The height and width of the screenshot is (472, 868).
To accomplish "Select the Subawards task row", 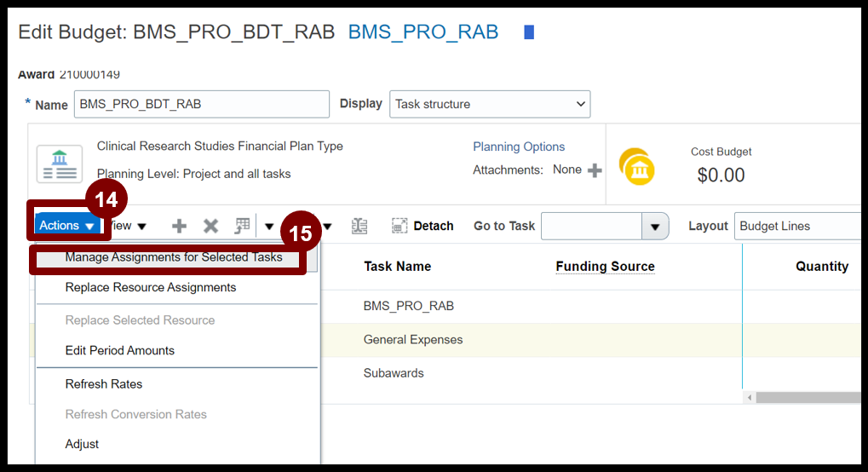I will click(394, 373).
